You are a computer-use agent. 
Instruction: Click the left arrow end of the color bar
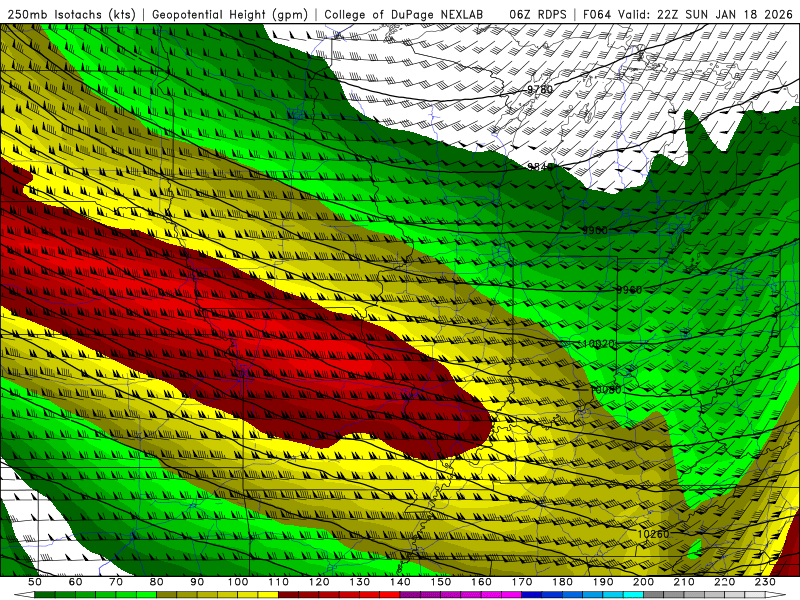click(24, 594)
